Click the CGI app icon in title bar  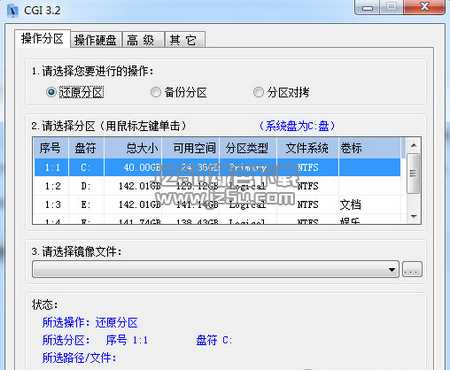[13, 10]
